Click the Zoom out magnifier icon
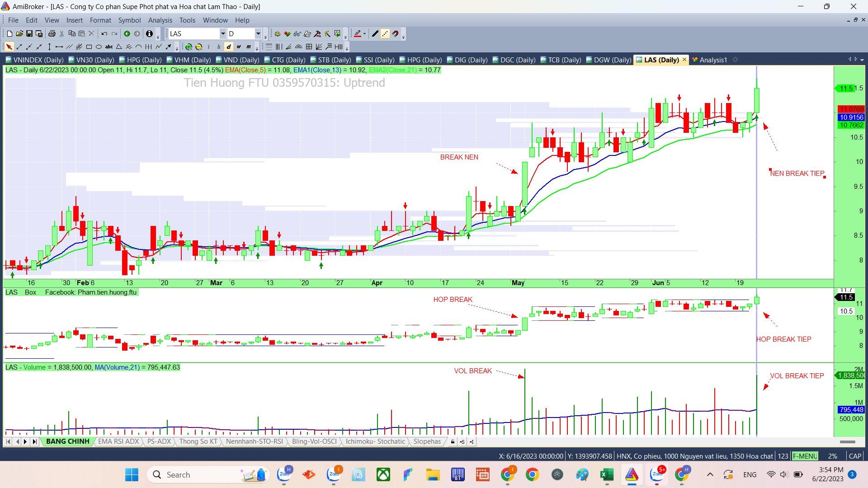The image size is (868, 488). (x=198, y=47)
